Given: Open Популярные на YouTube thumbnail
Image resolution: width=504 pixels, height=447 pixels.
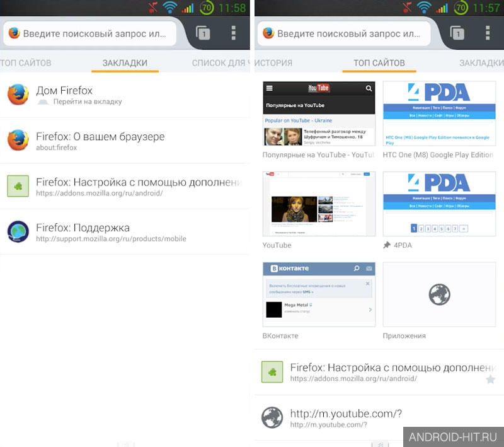Looking at the screenshot, I should click(319, 113).
